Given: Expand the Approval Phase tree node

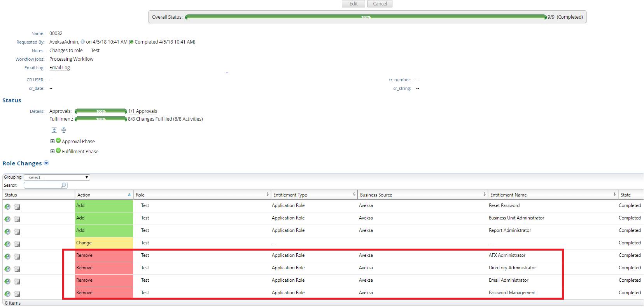Looking at the screenshot, I should click(52, 141).
